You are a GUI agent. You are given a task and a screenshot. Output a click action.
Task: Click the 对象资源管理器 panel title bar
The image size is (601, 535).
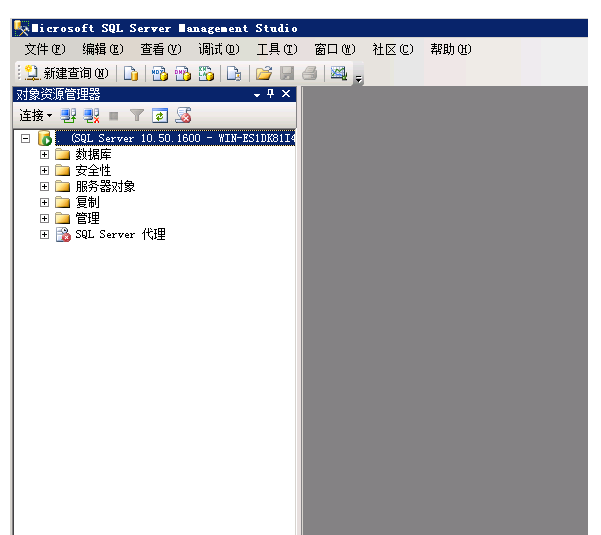[154, 94]
